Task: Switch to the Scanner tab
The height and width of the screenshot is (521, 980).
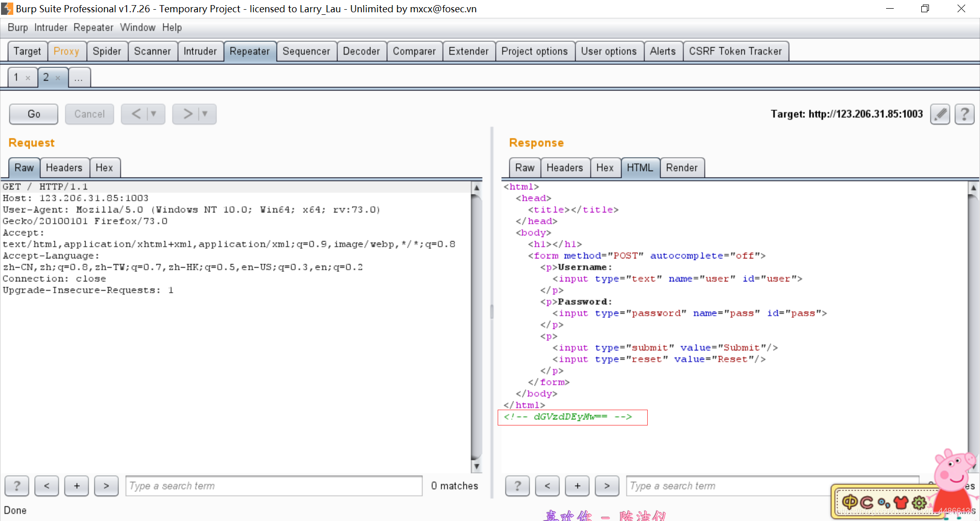Action: (153, 51)
